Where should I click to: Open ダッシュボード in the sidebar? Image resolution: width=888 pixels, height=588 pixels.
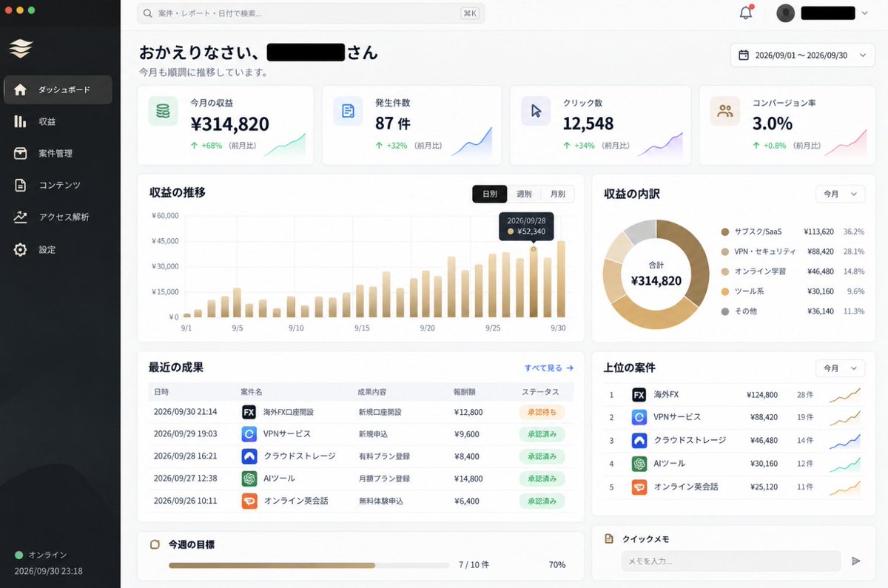pos(58,89)
